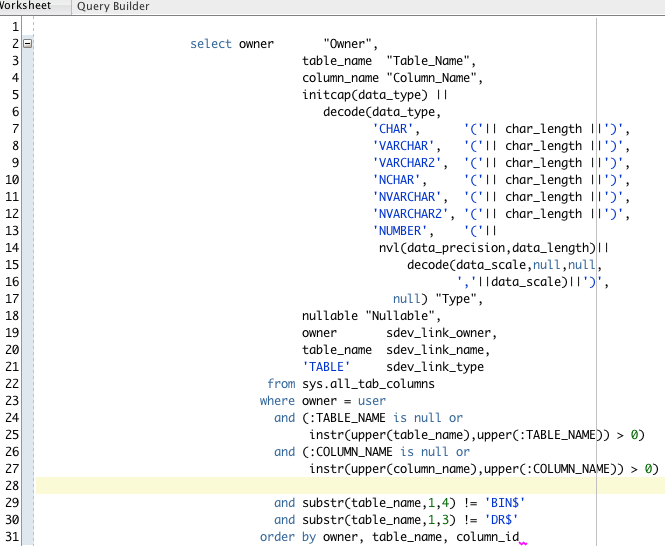Click instr(upper(column_name) on line 27

(x=393, y=469)
